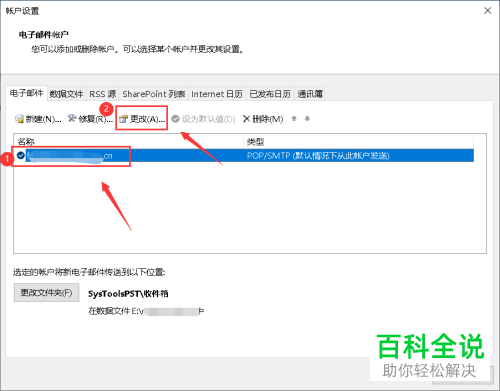The image size is (500, 391).
Task: Switch to the 通讯簿 tab
Action: [310, 94]
